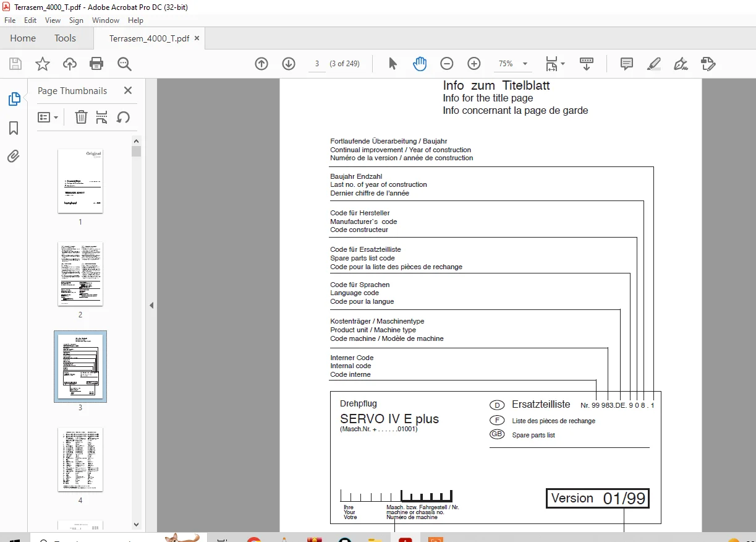Bookmark file with the star icon

[42, 64]
